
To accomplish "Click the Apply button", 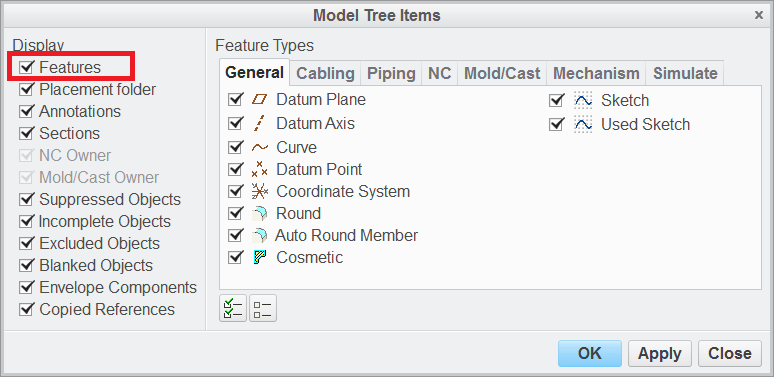I will tap(660, 353).
